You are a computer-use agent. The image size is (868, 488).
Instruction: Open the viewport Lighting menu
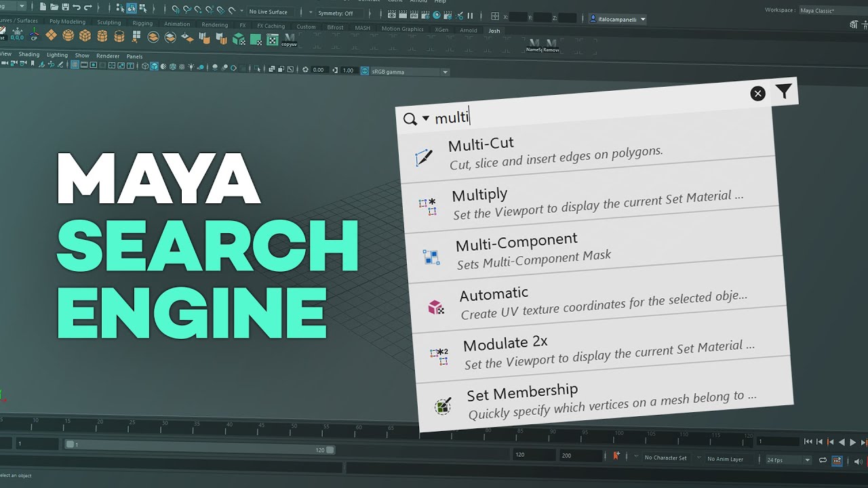(57, 55)
